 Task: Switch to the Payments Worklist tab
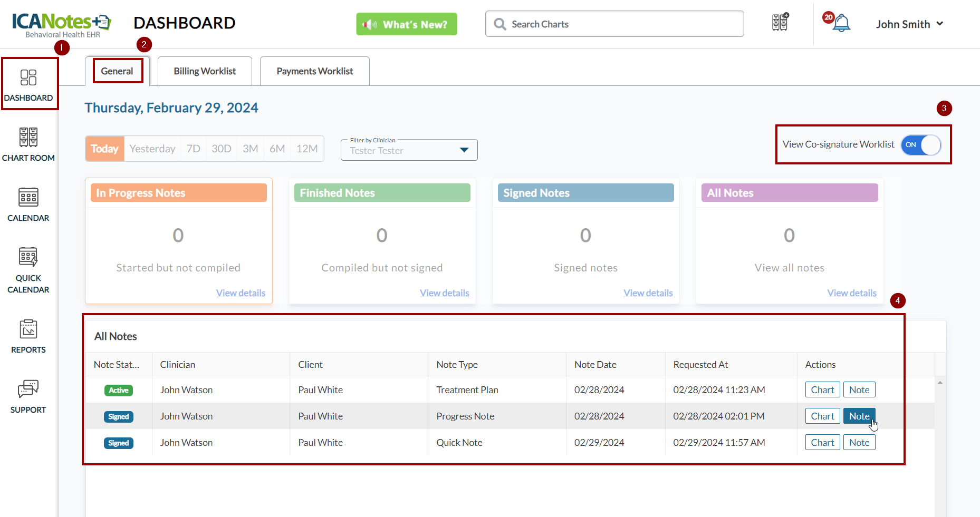(x=314, y=71)
